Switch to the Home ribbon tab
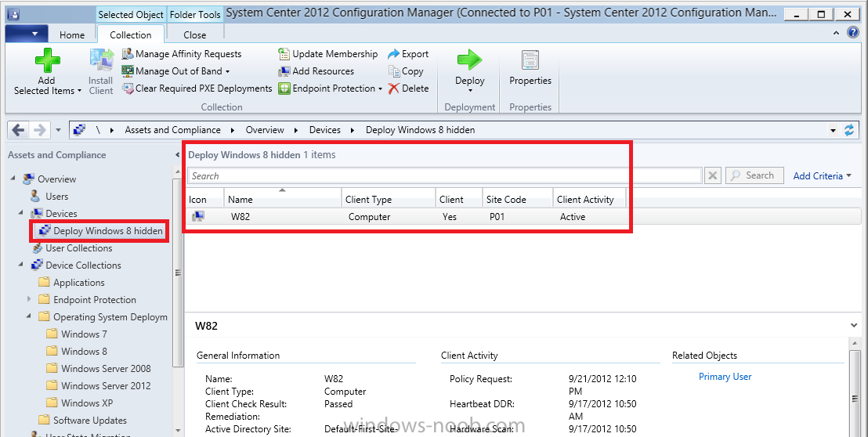Screen dimensions: 868x437 72,34
